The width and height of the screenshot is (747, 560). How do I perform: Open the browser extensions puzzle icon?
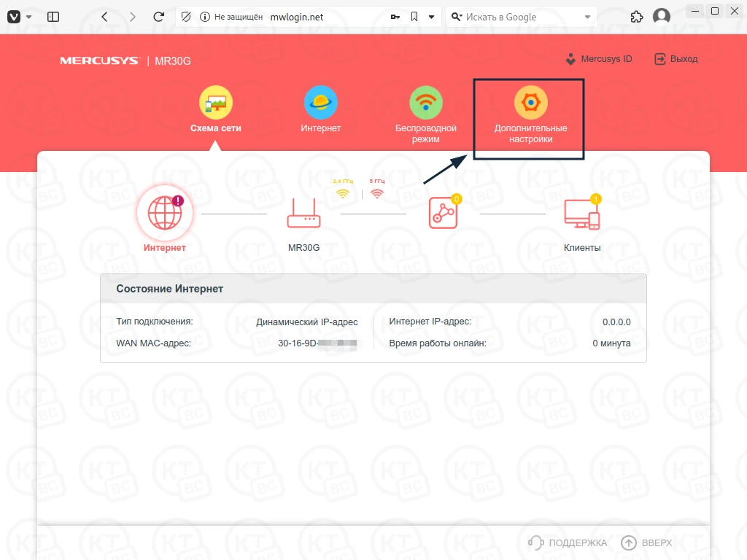[x=636, y=17]
